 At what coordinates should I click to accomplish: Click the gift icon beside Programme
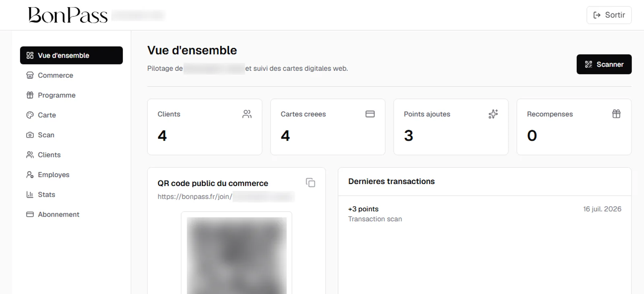(30, 95)
